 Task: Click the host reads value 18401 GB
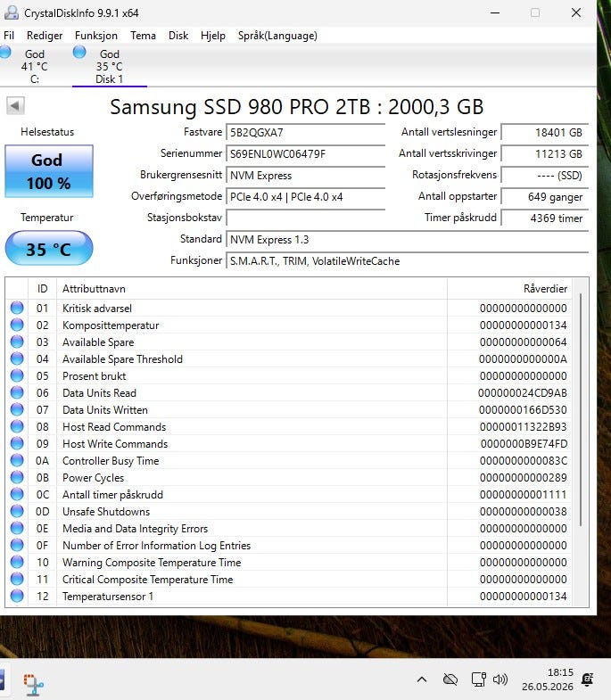pos(544,133)
